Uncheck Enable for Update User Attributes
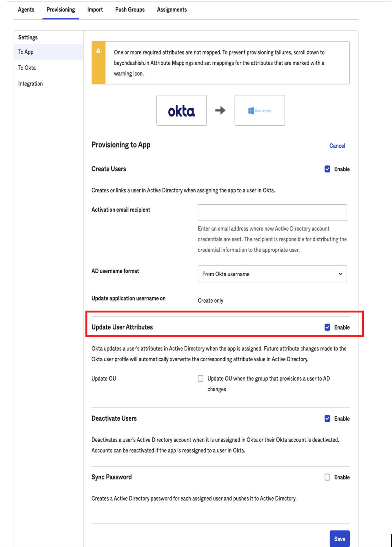Screen dimensions: 392x547 click(x=327, y=327)
